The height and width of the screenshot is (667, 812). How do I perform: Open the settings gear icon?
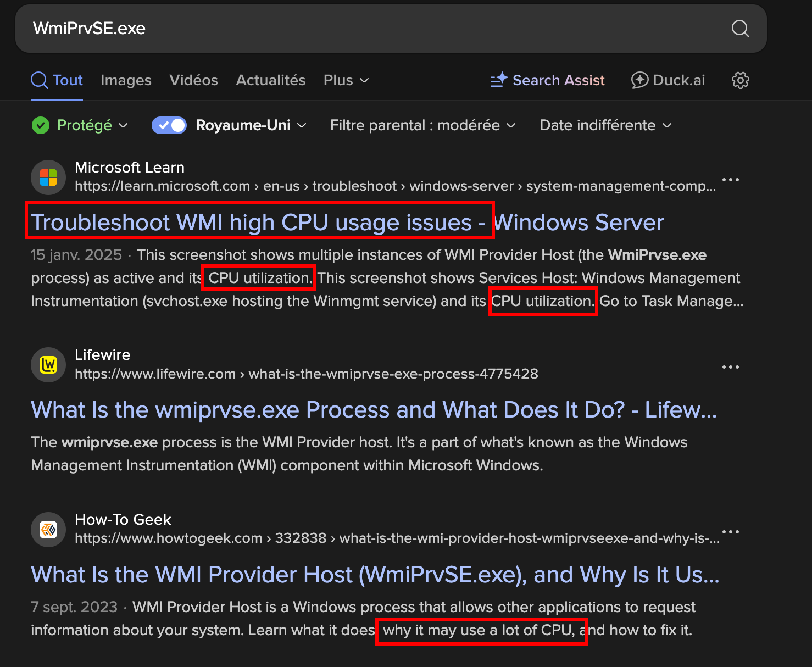click(x=740, y=80)
